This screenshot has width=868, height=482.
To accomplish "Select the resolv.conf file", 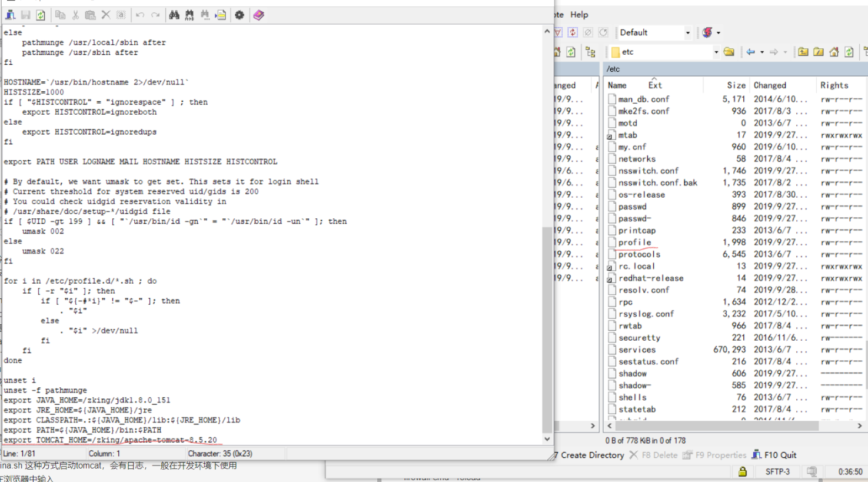I will (644, 290).
